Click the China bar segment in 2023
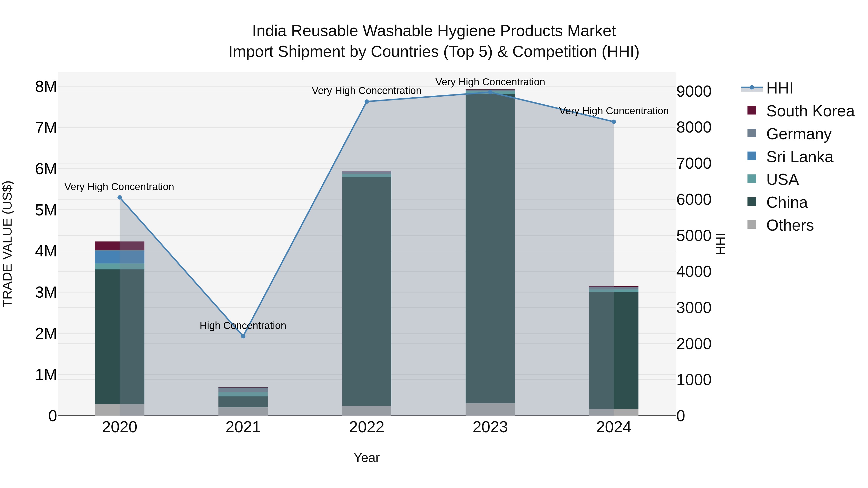 pyautogui.click(x=490, y=248)
